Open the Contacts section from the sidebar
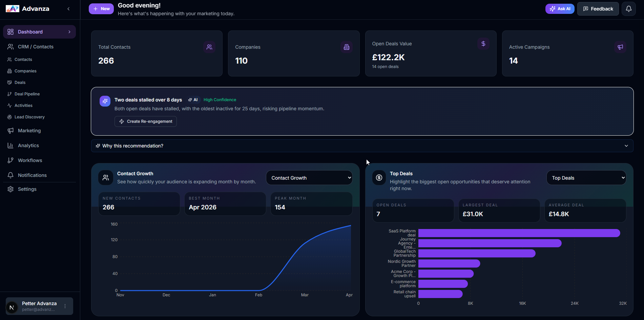644x320 pixels. [x=23, y=59]
